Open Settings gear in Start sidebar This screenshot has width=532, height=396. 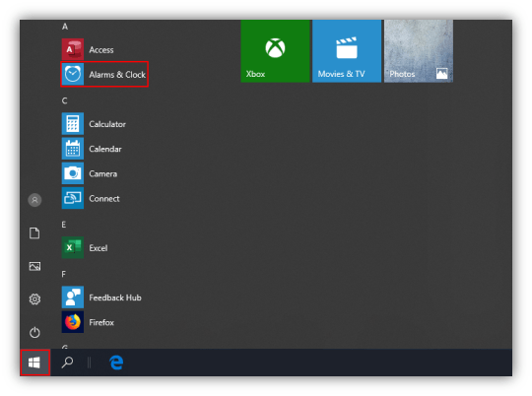34,298
